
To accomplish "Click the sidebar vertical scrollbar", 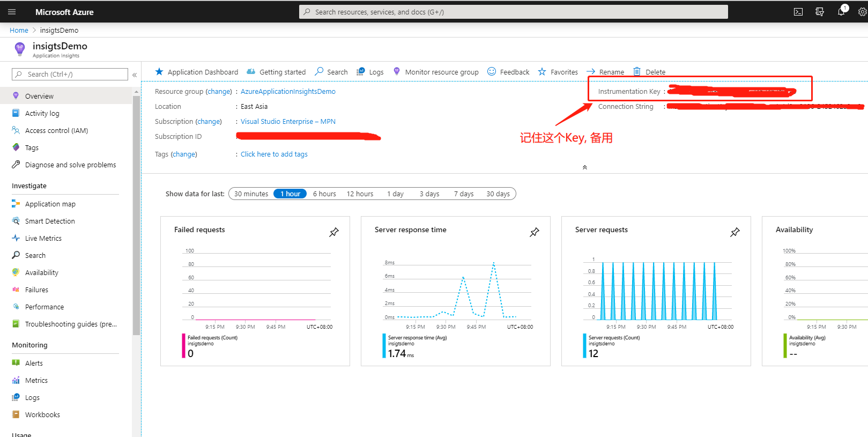I will [136, 214].
